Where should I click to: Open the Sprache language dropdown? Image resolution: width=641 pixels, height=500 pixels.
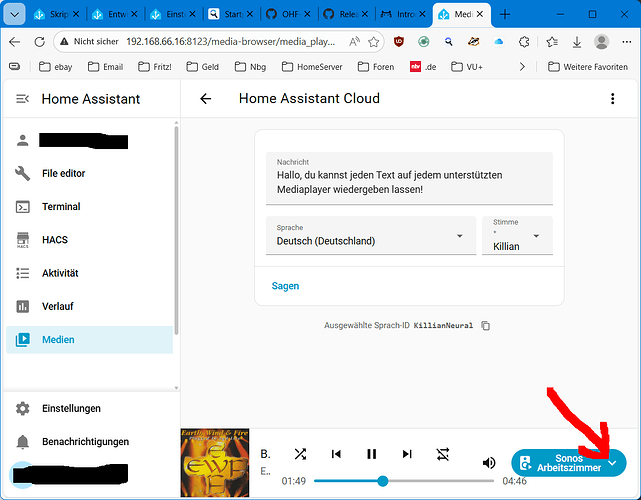pyautogui.click(x=371, y=235)
